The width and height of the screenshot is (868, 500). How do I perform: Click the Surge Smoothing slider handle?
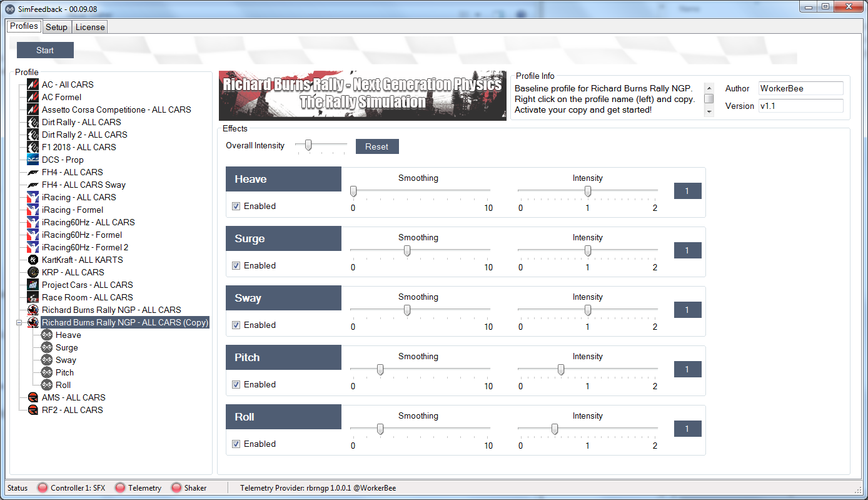[x=407, y=250]
